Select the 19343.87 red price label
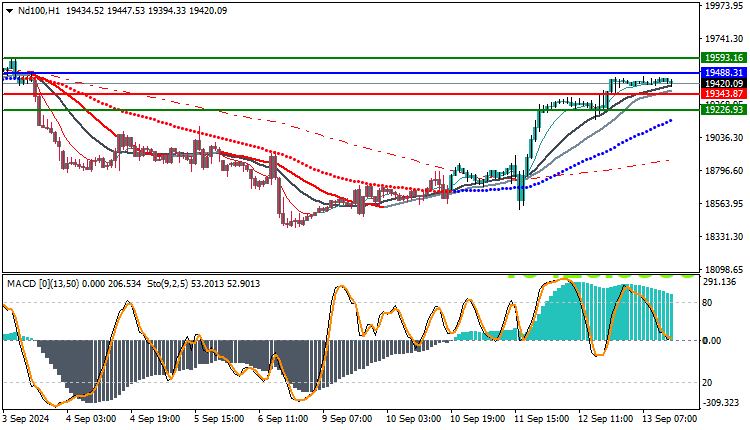This screenshot has width=750, height=430. (x=724, y=94)
